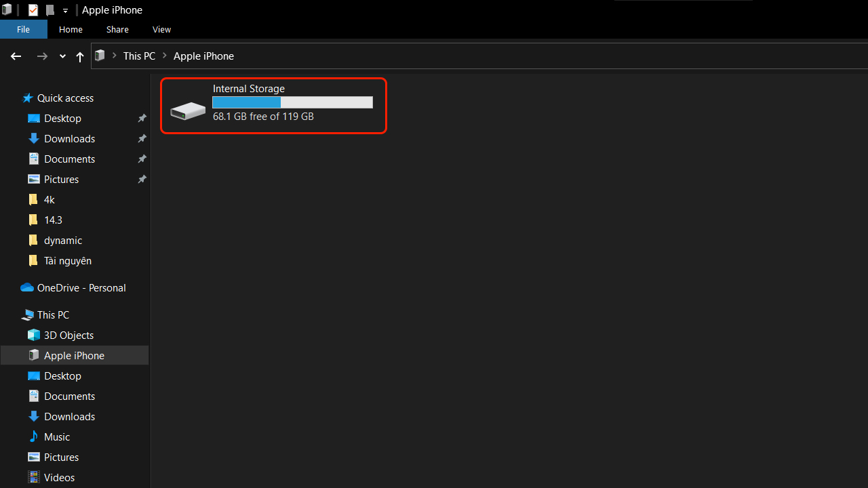Select Apple iPhone breadcrumb in address bar
The image size is (868, 488).
(203, 56)
